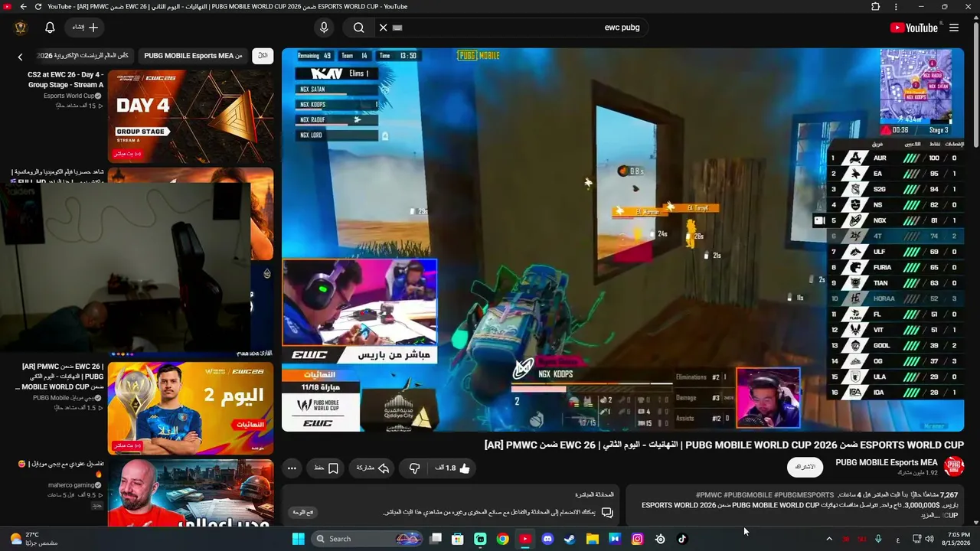The height and width of the screenshot is (551, 980).
Task: Open the Windows Start menu
Action: pyautogui.click(x=299, y=539)
